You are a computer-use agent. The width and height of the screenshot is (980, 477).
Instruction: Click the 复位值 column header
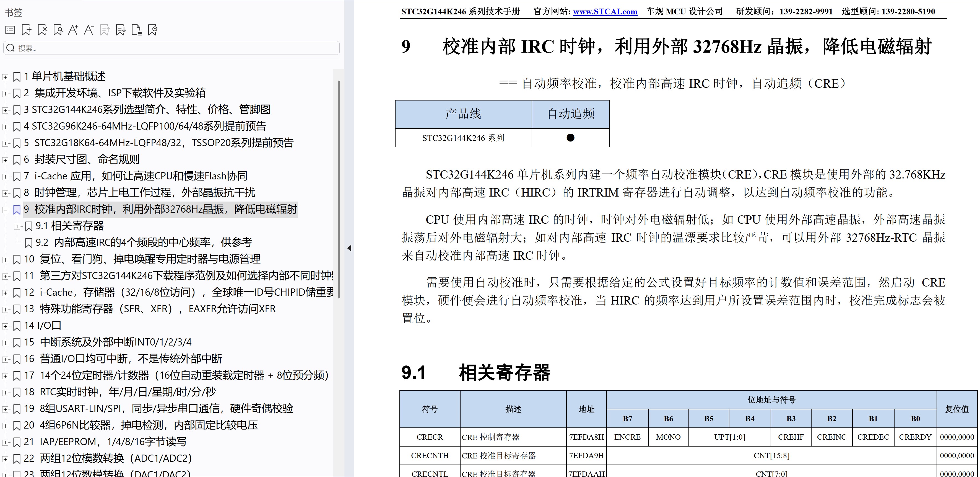pyautogui.click(x=957, y=409)
